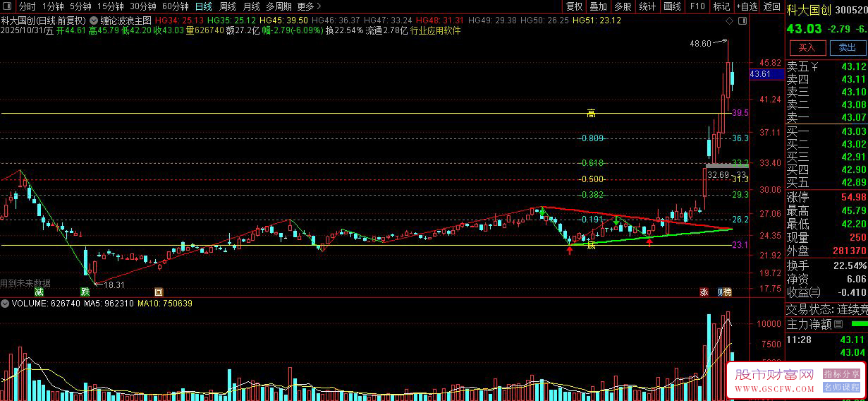The image size is (868, 401).
Task: Toggle the side panel icon left of 分时
Action: pyautogui.click(x=6, y=6)
